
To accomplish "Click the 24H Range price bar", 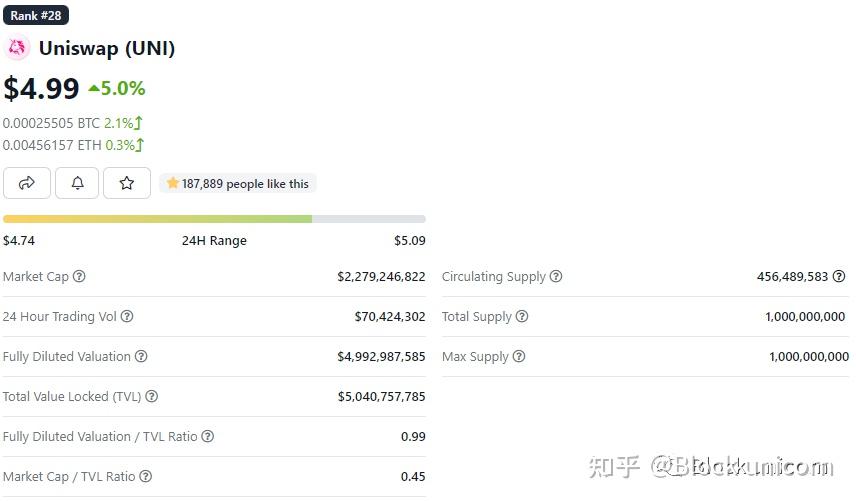I will (x=214, y=219).
